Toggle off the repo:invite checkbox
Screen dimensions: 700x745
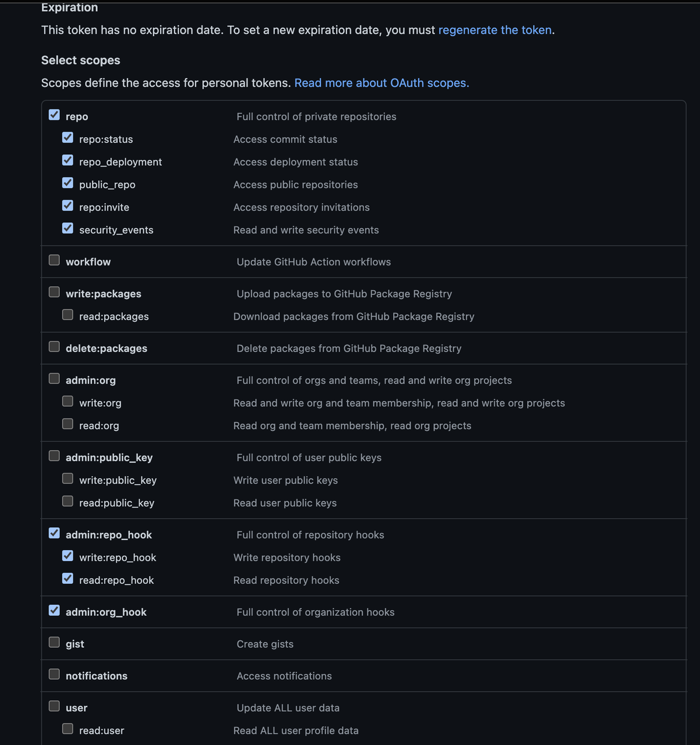(68, 206)
